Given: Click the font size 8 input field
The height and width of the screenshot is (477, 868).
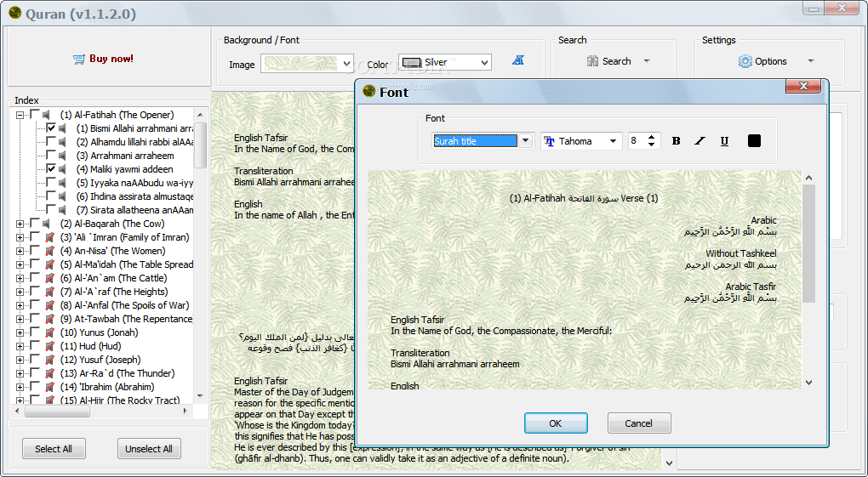Looking at the screenshot, I should [x=637, y=141].
